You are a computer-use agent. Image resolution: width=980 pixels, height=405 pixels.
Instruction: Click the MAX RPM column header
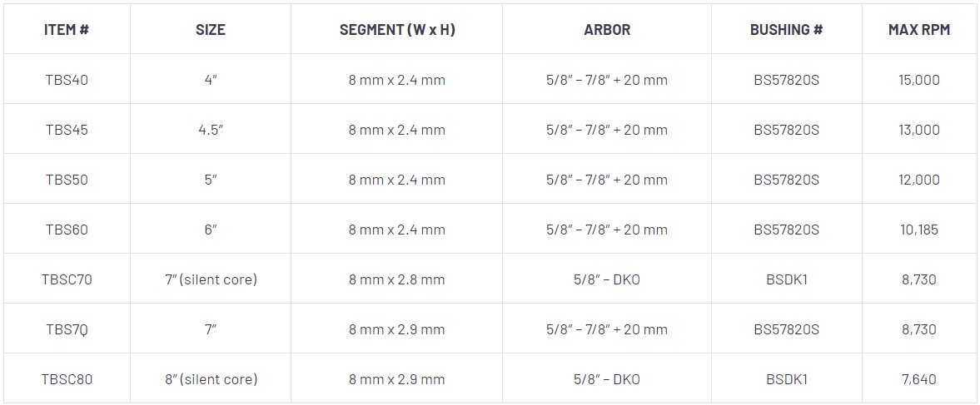(x=919, y=30)
